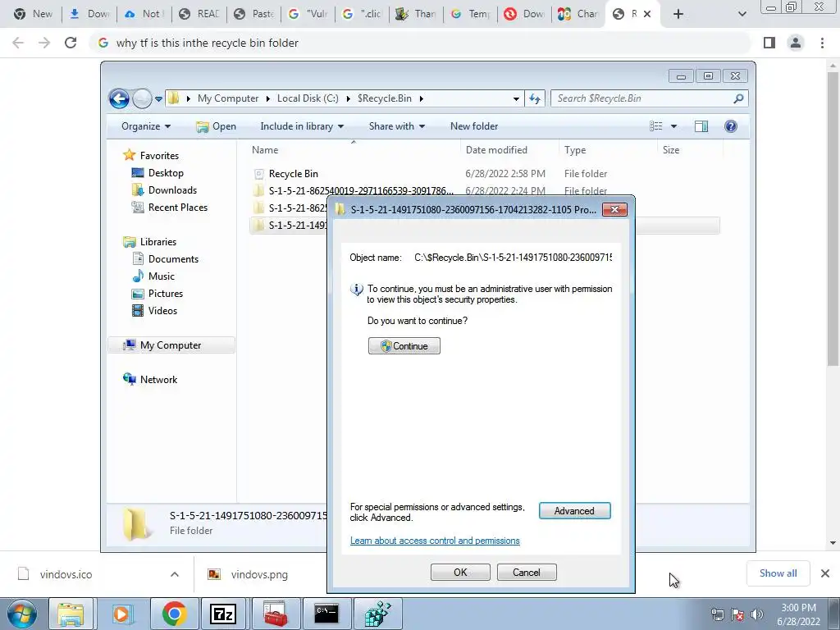Sort by Date modified column
The width and height of the screenshot is (840, 630).
(509, 150)
